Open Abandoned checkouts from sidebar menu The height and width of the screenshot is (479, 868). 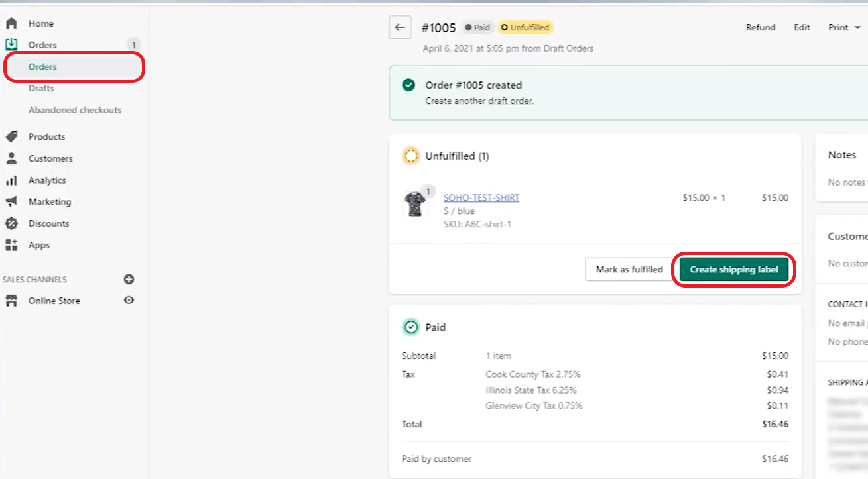(x=74, y=109)
